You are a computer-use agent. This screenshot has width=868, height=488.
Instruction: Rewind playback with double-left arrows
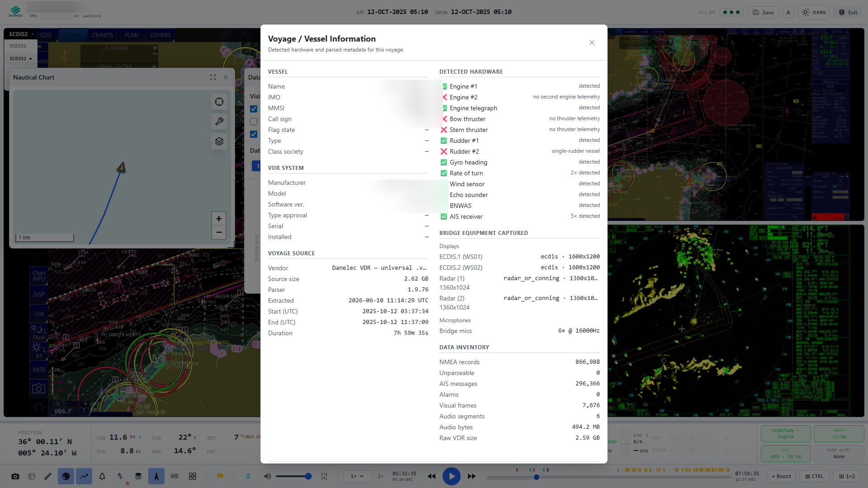pos(432,476)
